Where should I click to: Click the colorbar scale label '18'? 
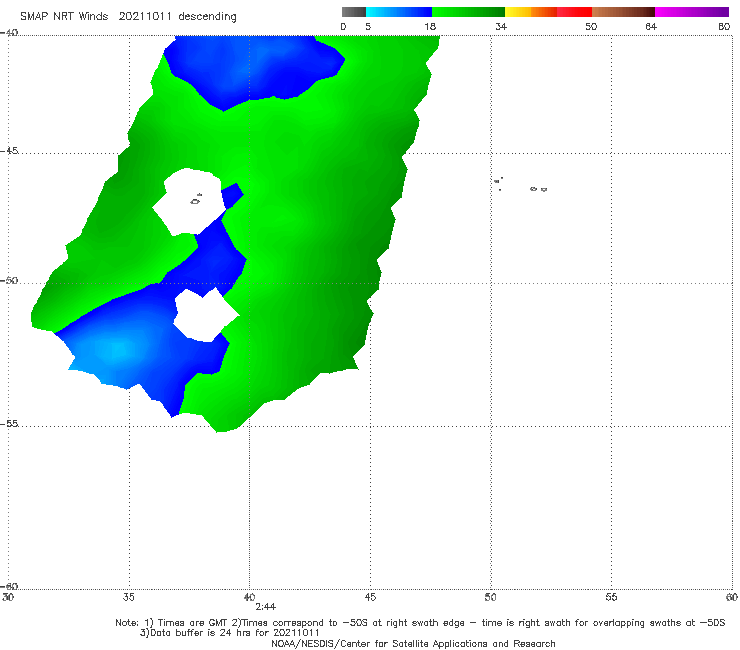pos(430,27)
